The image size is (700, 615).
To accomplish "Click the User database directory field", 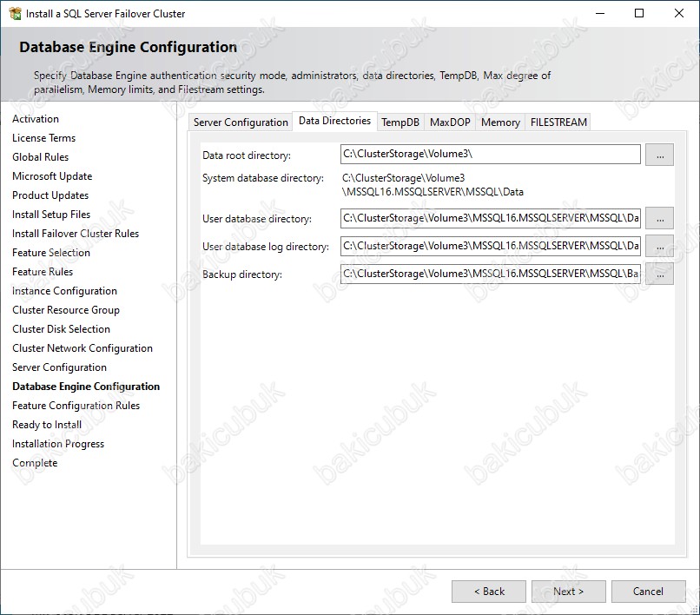I will pyautogui.click(x=490, y=218).
